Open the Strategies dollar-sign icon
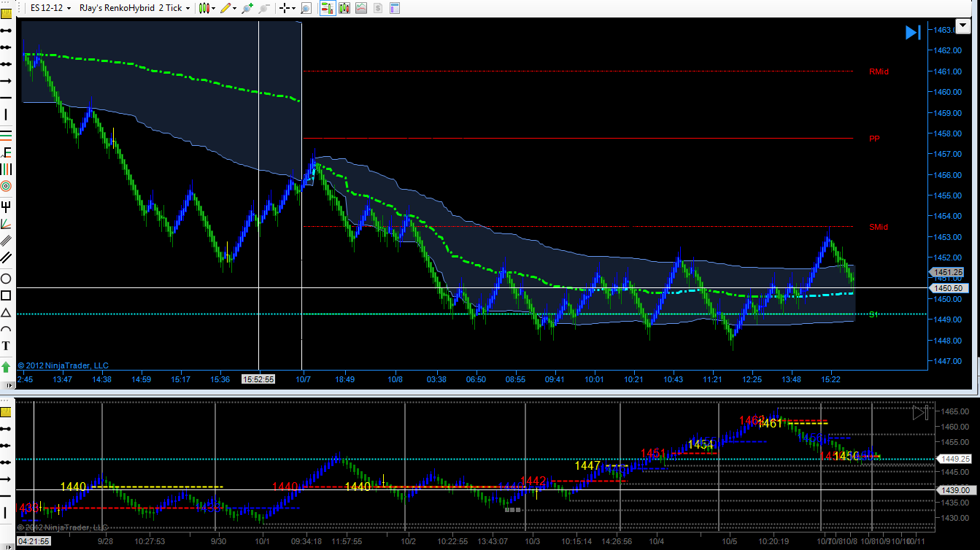 377,8
